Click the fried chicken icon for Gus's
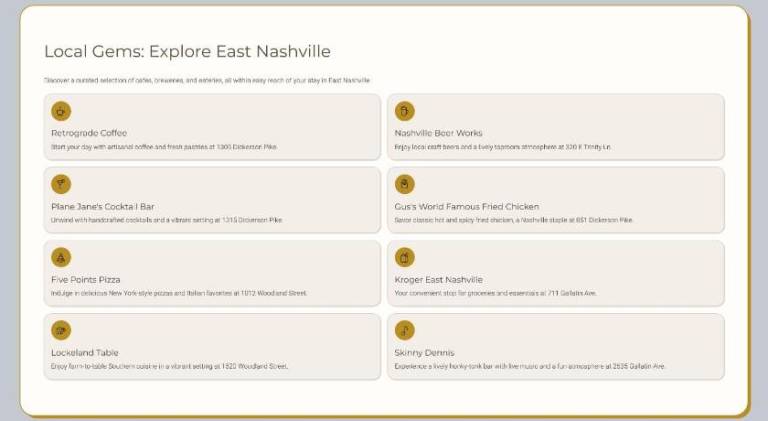The height and width of the screenshot is (421, 768). pyautogui.click(x=405, y=184)
